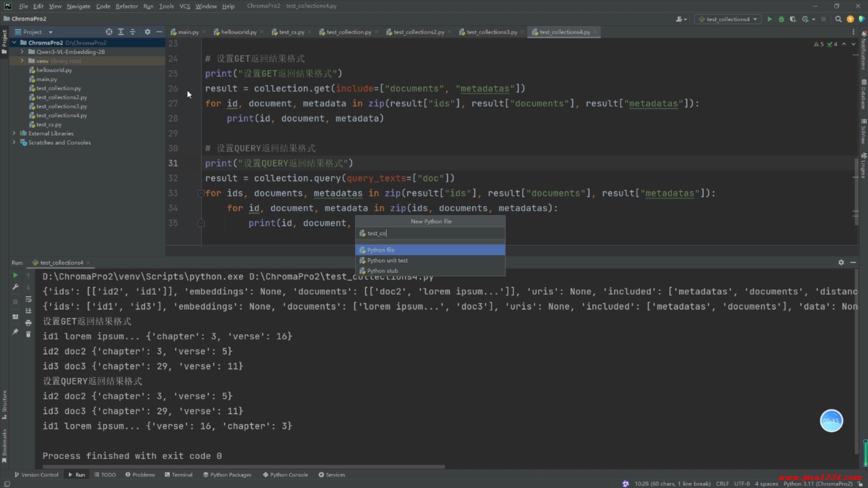868x488 pixels.
Task: Open Project panel settings gear
Action: pos(147,32)
